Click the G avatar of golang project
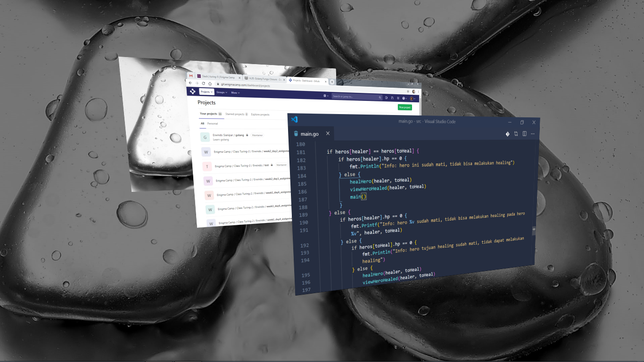Screen dimensions: 644x362 [x=205, y=137]
